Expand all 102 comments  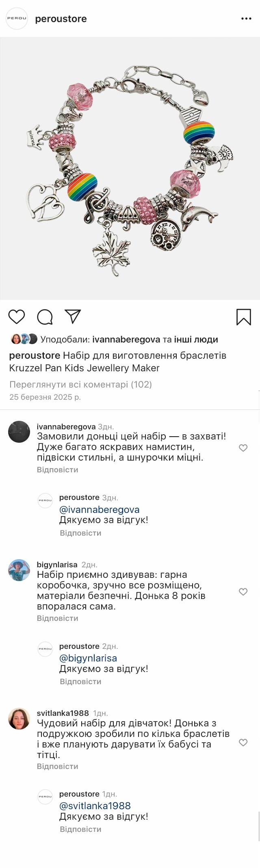80,384
